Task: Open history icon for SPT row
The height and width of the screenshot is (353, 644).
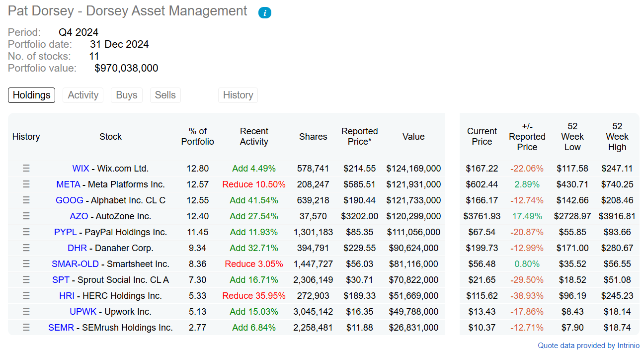Action: tap(26, 280)
